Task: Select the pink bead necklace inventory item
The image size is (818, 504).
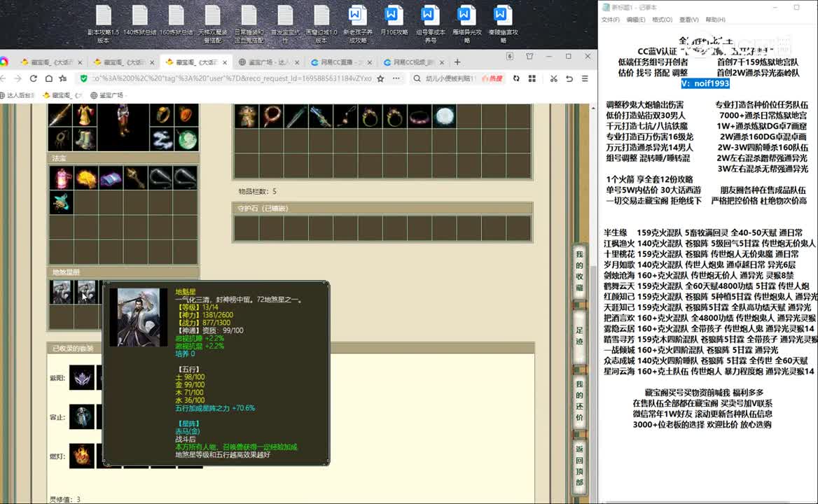Action: tap(271, 116)
